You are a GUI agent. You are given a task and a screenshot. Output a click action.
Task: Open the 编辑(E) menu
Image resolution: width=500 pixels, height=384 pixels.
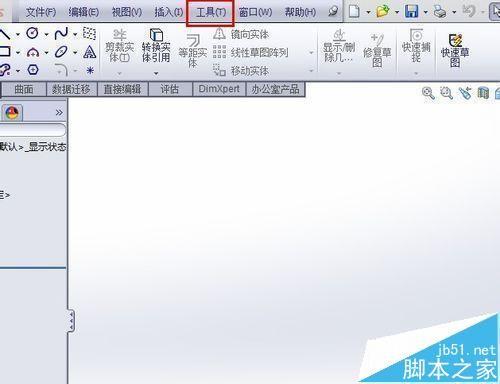click(84, 12)
